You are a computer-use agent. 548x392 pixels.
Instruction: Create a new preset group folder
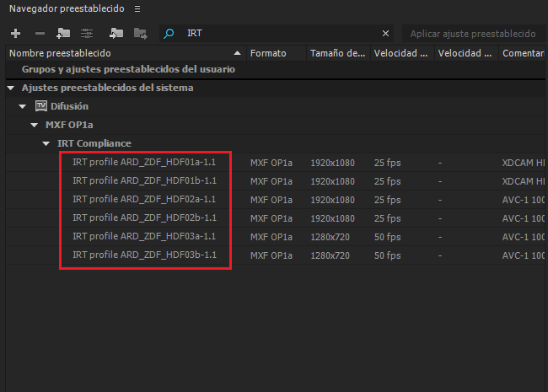63,34
